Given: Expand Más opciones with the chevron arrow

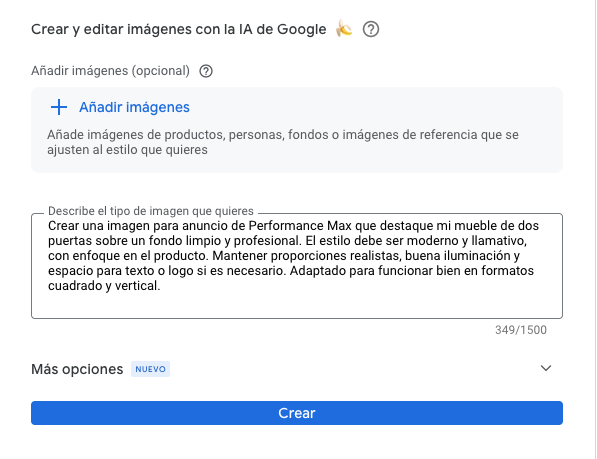Looking at the screenshot, I should pyautogui.click(x=546, y=368).
